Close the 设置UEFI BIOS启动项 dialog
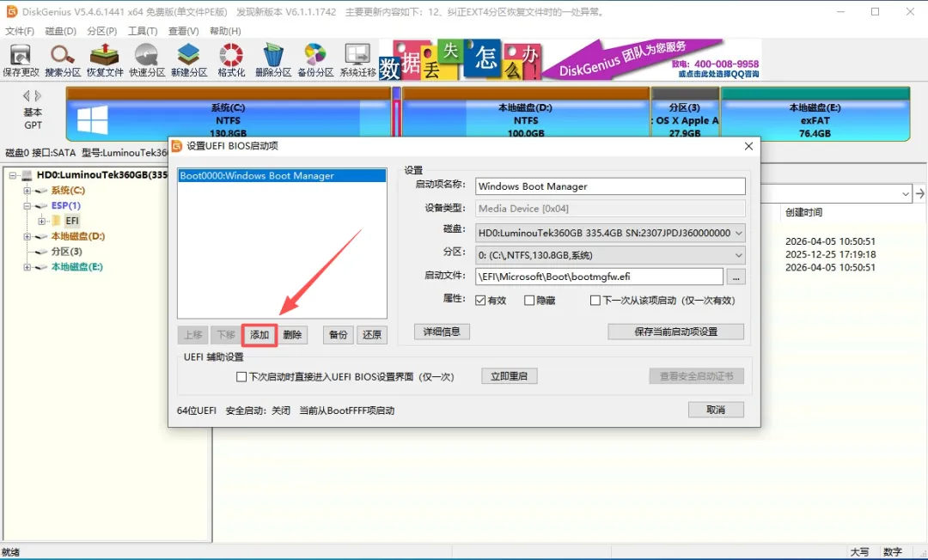 pyautogui.click(x=748, y=146)
